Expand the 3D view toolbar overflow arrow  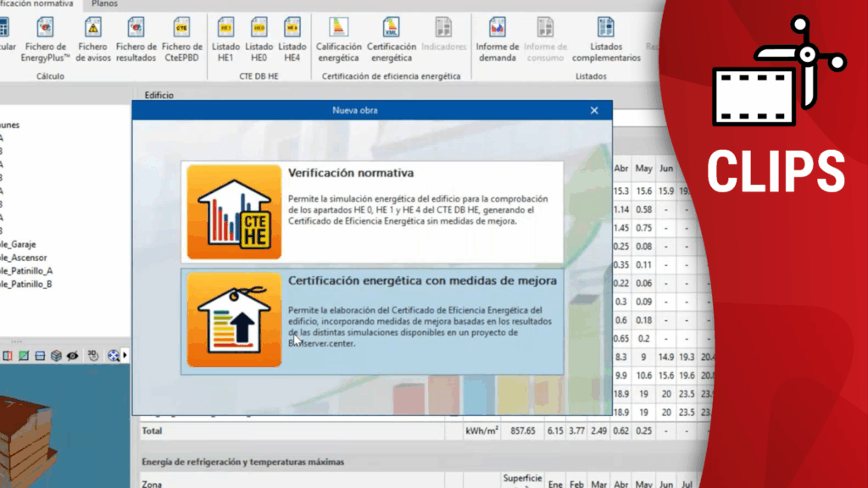pyautogui.click(x=125, y=355)
